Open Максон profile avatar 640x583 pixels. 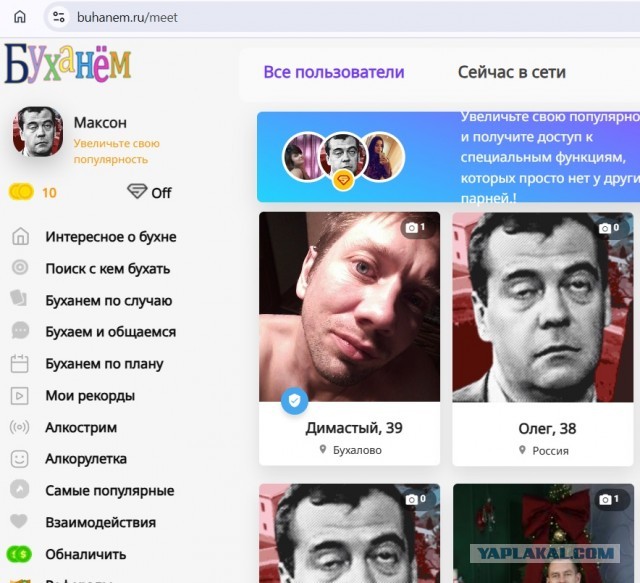pyautogui.click(x=38, y=131)
